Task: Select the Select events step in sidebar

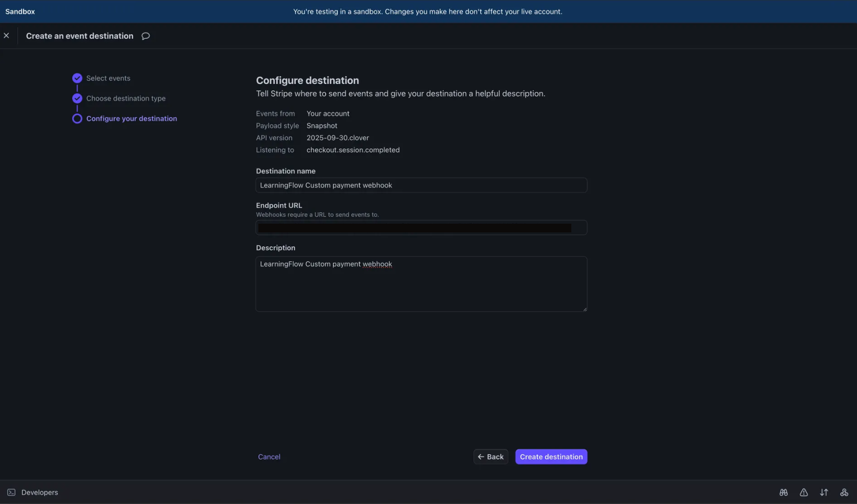Action: tap(108, 78)
